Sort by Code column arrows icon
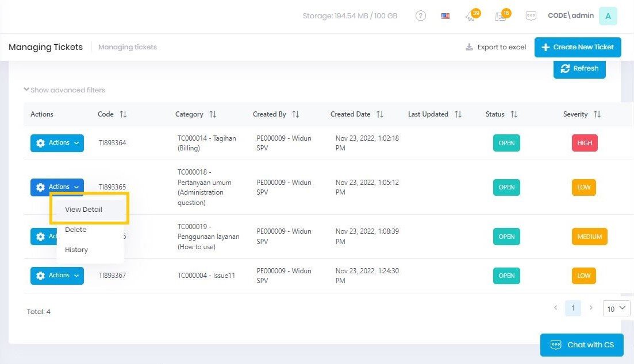Viewport: 634px width, 364px height. (123, 114)
